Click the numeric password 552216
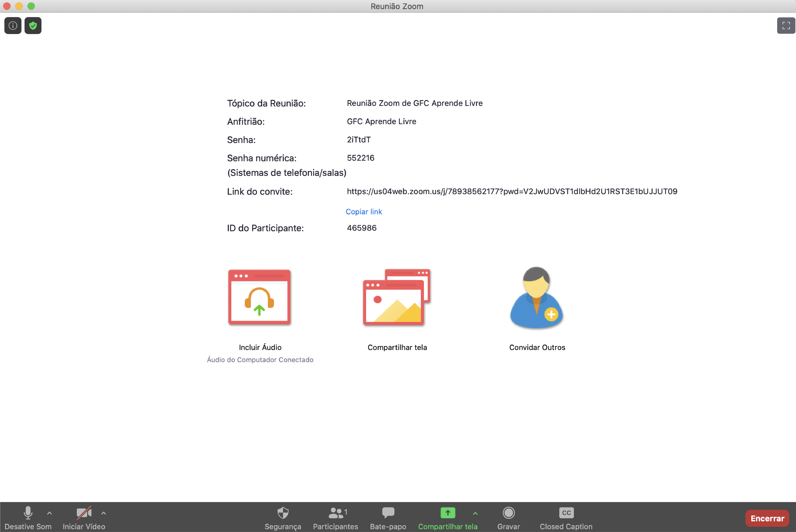 (361, 158)
